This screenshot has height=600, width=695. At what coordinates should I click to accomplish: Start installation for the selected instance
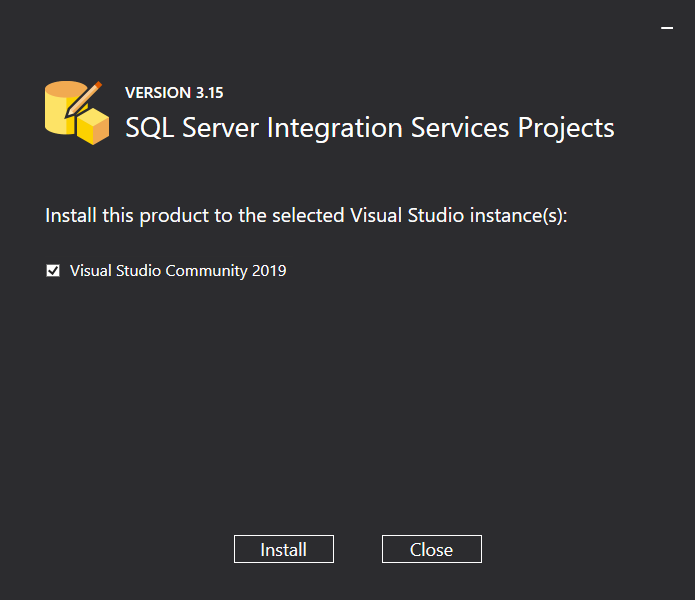284,549
